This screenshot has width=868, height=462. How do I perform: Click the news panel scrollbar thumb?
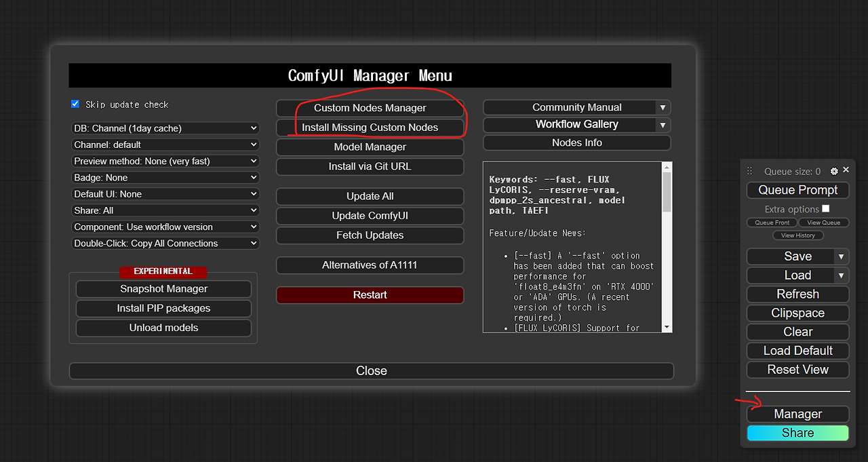(667, 192)
